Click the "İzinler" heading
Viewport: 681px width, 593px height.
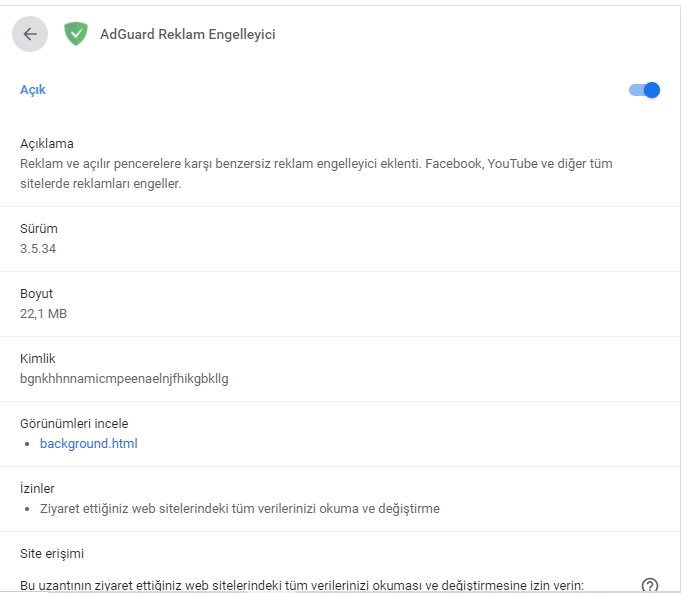pyautogui.click(x=37, y=488)
